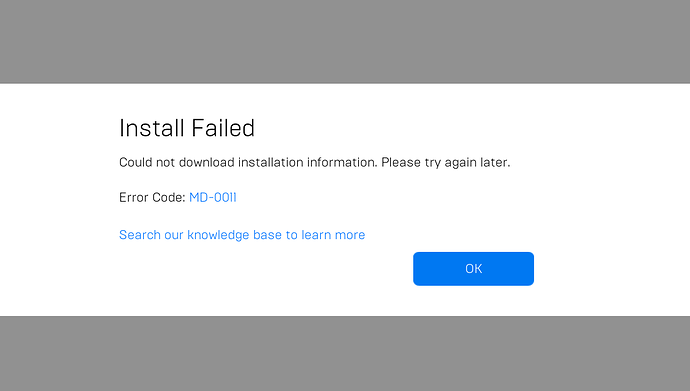690x391 pixels.
Task: Click the 'Please try again later.' sentence
Action: [x=445, y=162]
